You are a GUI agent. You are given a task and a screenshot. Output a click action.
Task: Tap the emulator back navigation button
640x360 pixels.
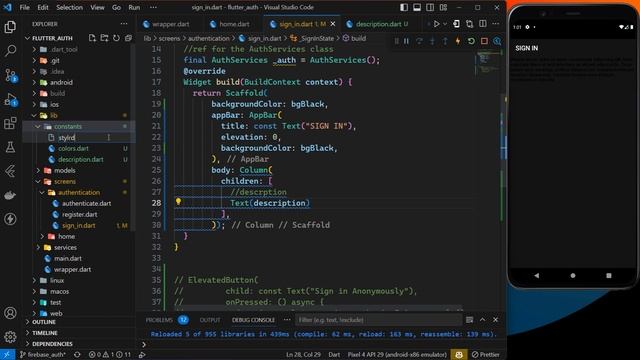pyautogui.click(x=537, y=276)
